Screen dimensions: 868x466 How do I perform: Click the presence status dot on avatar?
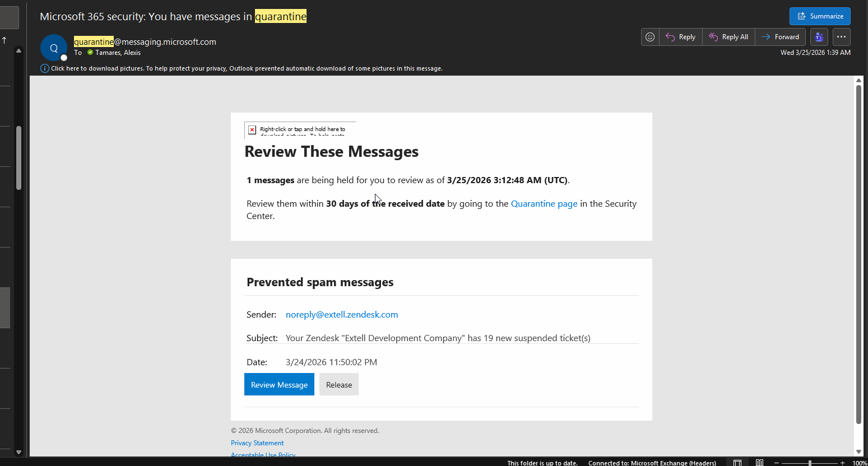(64, 58)
